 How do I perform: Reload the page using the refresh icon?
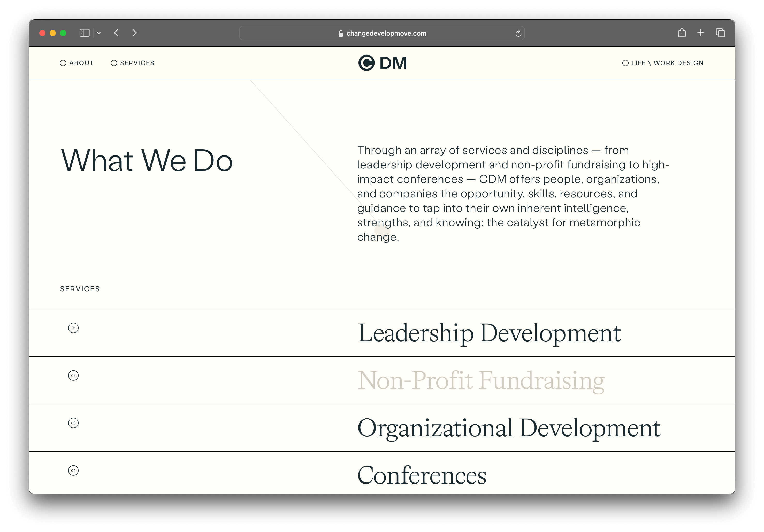[518, 33]
